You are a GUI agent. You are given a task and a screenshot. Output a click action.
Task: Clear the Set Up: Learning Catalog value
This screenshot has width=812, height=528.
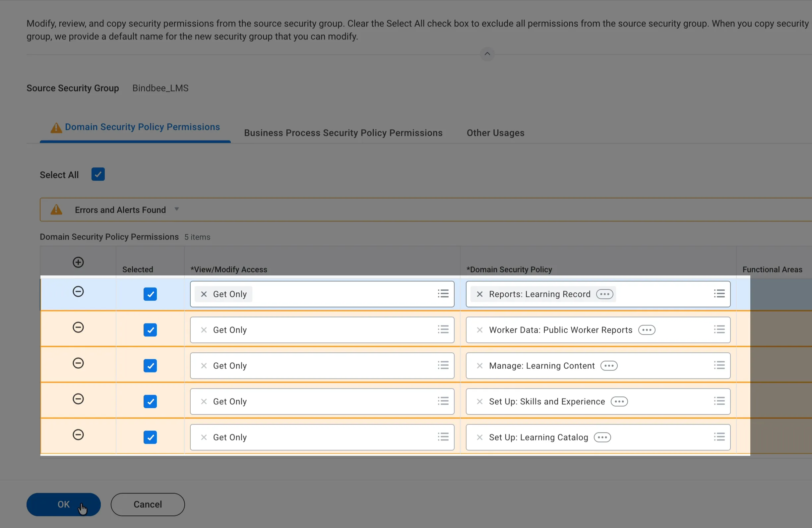click(479, 437)
